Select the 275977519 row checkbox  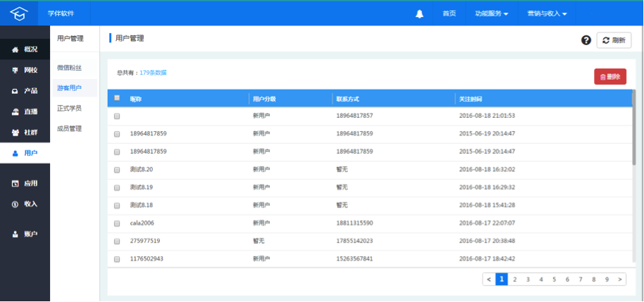click(117, 241)
